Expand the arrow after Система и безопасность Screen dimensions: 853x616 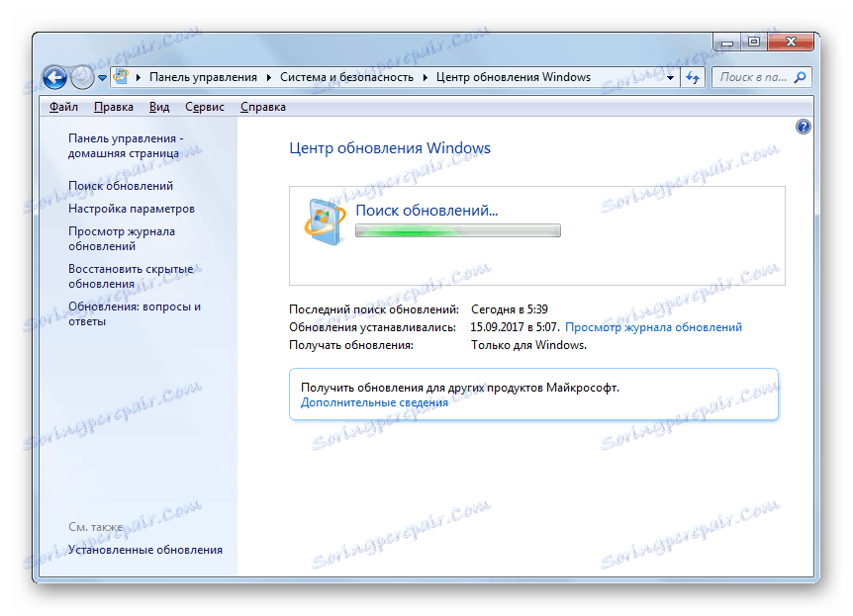pos(425,78)
